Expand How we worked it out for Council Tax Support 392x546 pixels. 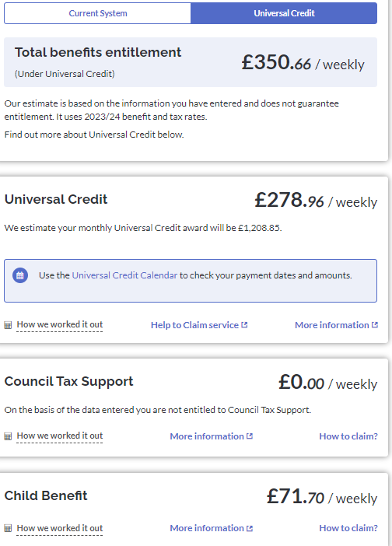click(60, 436)
